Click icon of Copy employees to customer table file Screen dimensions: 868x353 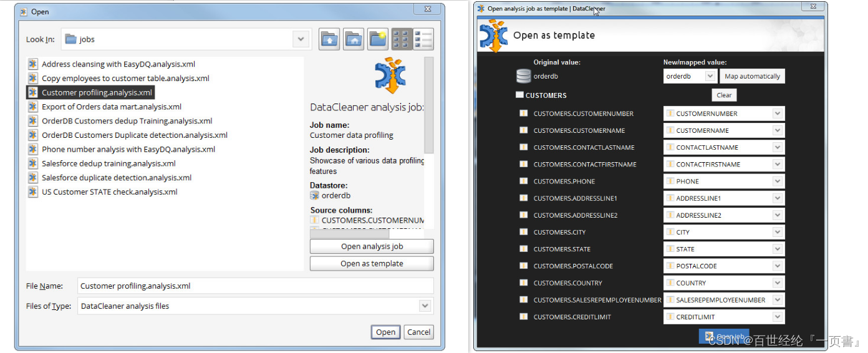[x=33, y=78]
